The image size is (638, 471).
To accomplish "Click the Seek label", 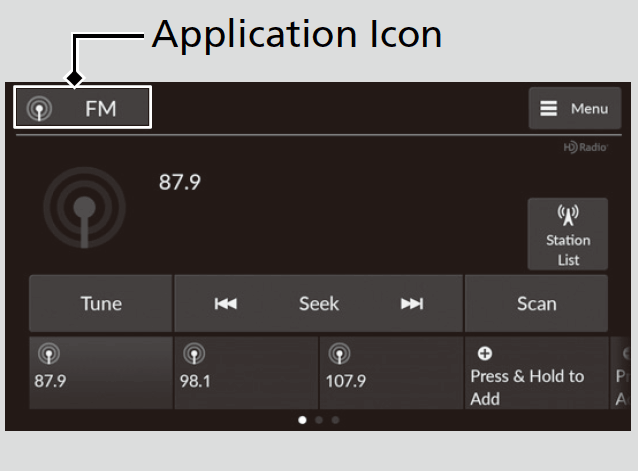I will tap(319, 304).
